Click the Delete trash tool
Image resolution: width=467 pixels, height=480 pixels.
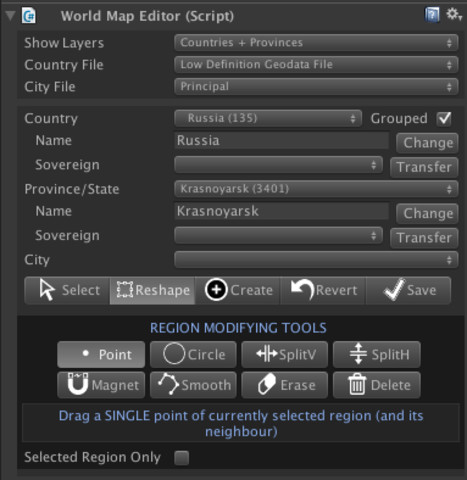coord(377,385)
